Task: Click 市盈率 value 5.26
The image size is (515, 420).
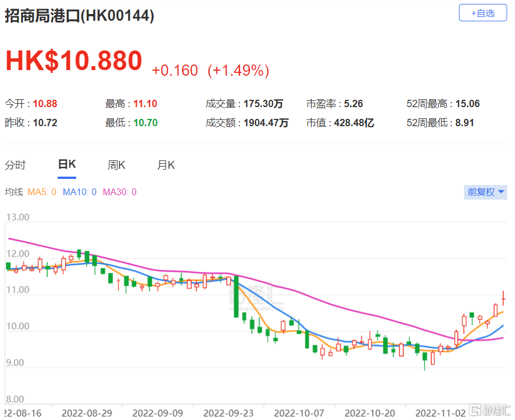Action: pos(354,104)
